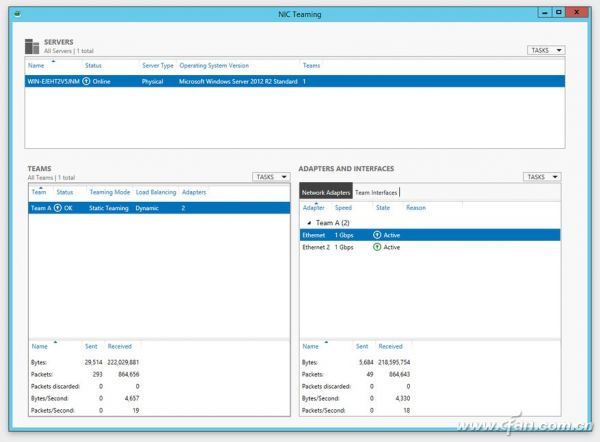Click the NIC Teaming app icon in title bar
The width and height of the screenshot is (600, 442).
tap(17, 14)
